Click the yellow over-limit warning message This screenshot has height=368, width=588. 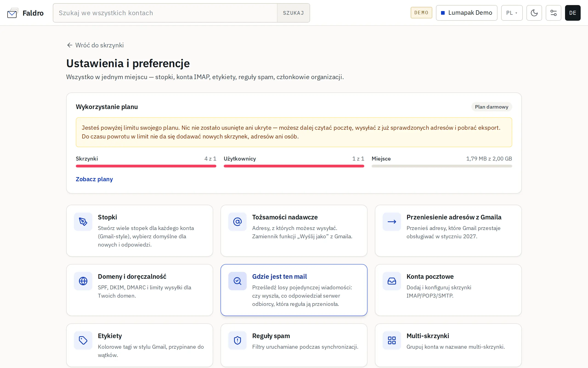(x=294, y=132)
